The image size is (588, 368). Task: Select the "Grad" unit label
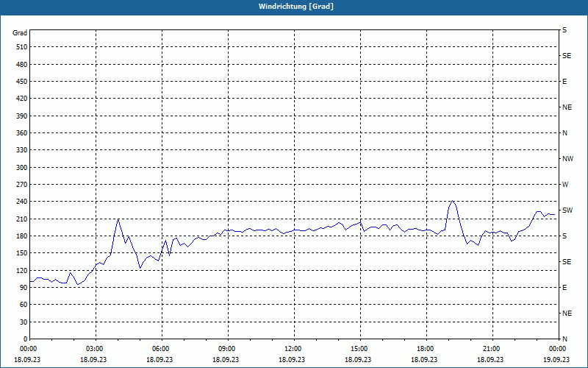pyautogui.click(x=20, y=33)
